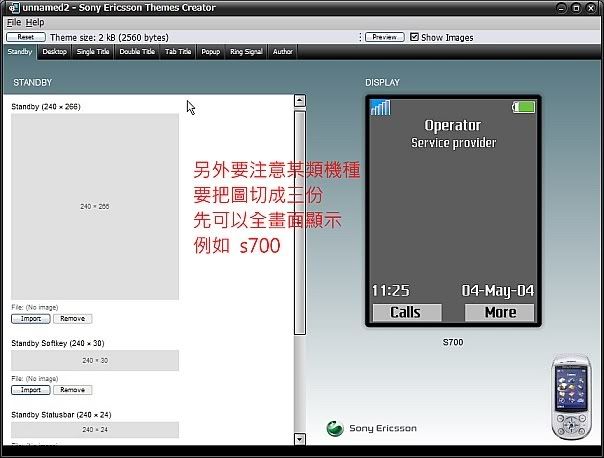Screen dimensions: 604x458
Task: Switch to the Standby tab
Action: pos(20,52)
